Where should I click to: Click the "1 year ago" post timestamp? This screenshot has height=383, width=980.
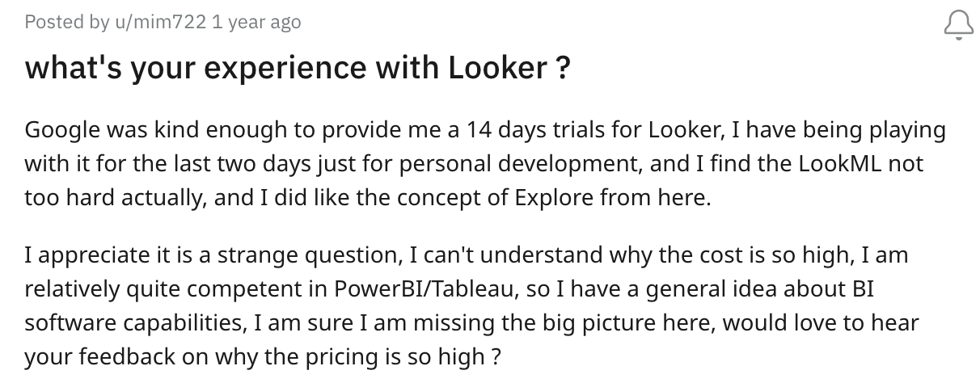(256, 22)
